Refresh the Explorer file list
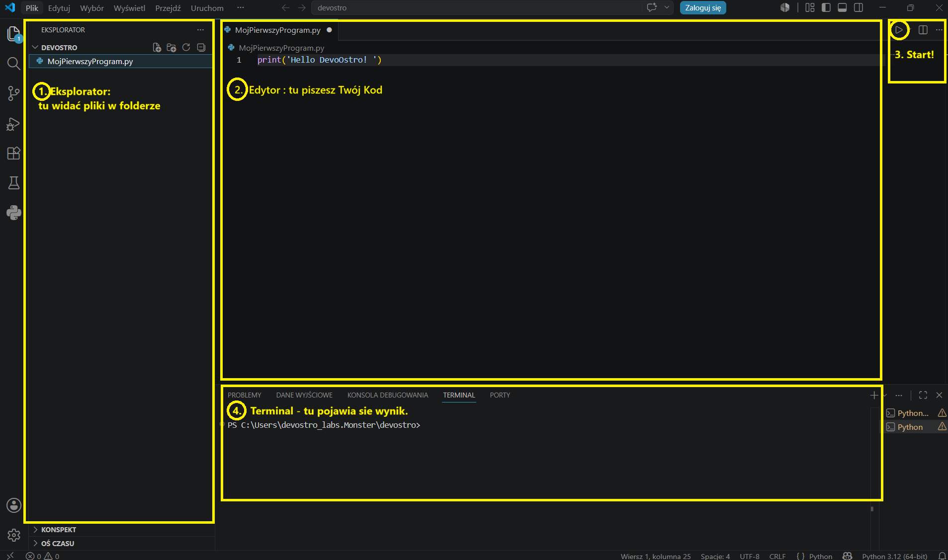The image size is (948, 560). coord(186,48)
